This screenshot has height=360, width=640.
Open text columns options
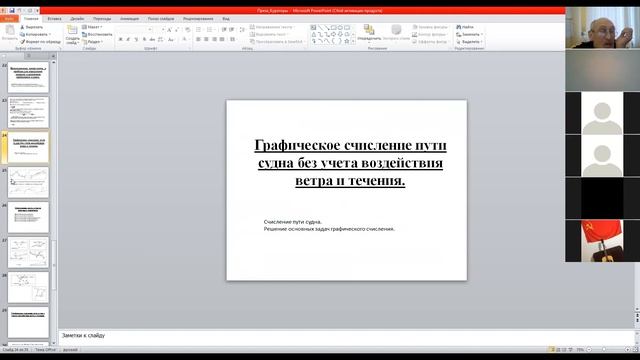[233, 40]
